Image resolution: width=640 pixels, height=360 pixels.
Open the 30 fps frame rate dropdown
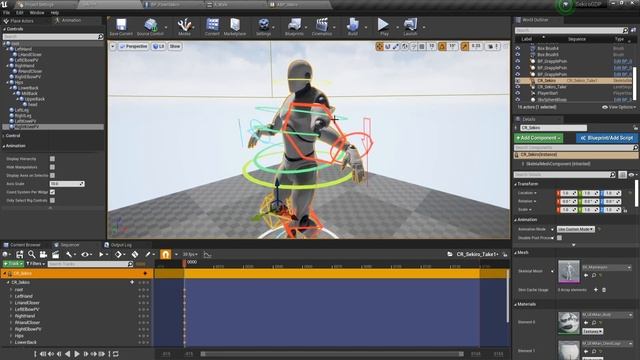(190, 254)
